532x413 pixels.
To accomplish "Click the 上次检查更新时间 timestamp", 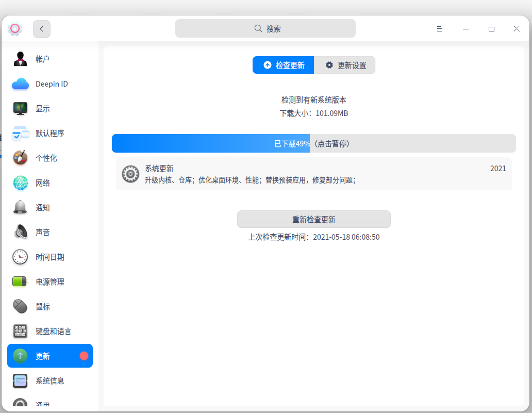I will pos(314,237).
